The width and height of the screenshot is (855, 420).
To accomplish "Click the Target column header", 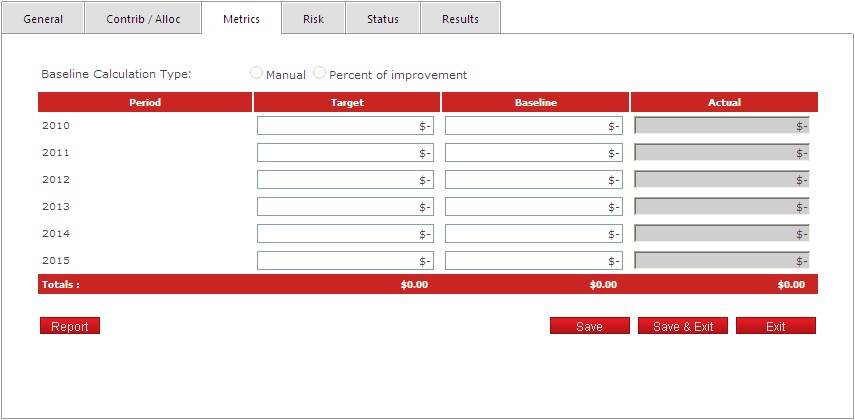I will click(x=346, y=102).
